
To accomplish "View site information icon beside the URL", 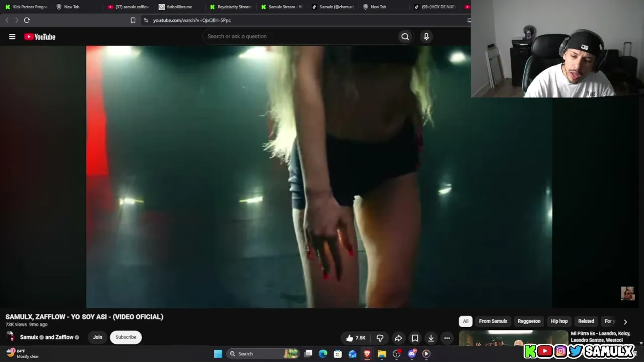I will pos(146,20).
